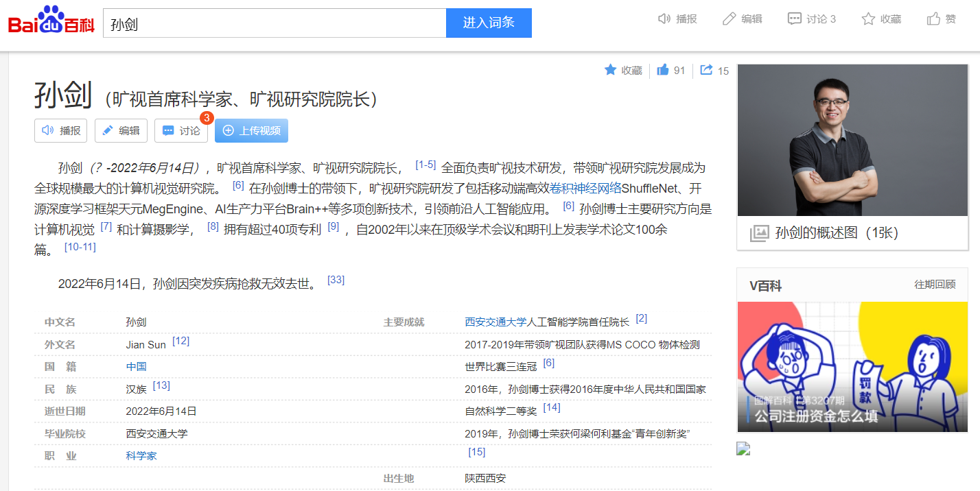Click the 编辑 button under the title
This screenshot has height=491, width=980.
coord(121,130)
